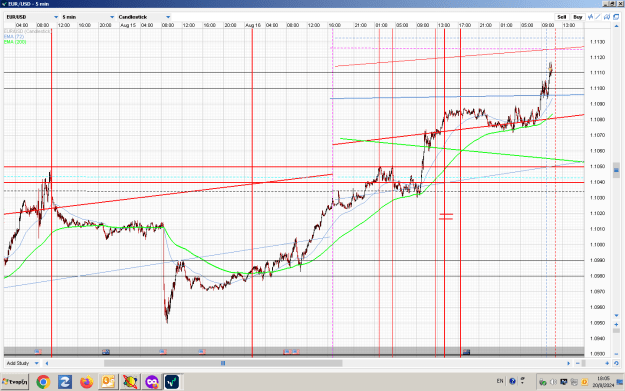Switch to the trading platform taskbar icon
The height and width of the screenshot is (391, 625).
pos(173,382)
